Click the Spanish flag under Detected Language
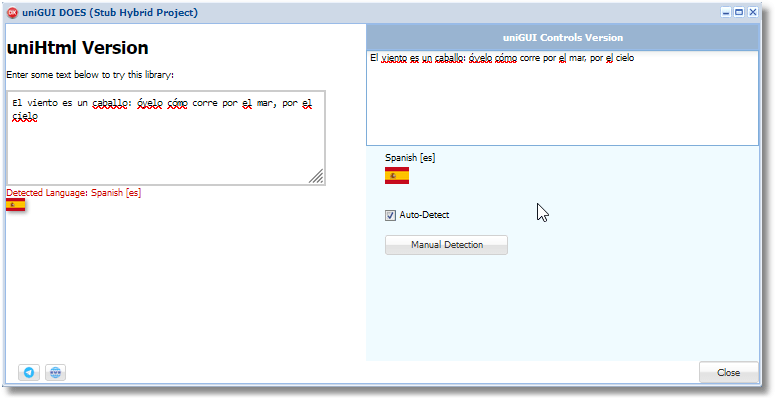776x401 pixels. (x=15, y=204)
